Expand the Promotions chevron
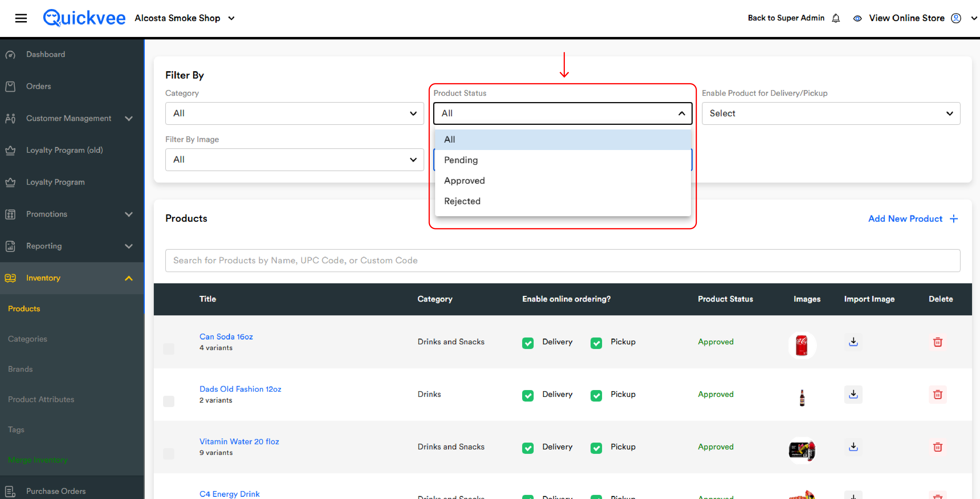Screen dimensions: 980x499 [129, 214]
